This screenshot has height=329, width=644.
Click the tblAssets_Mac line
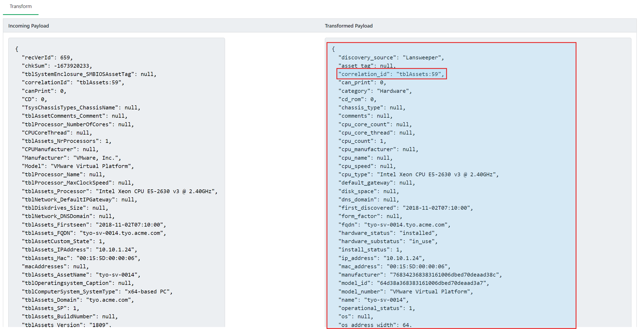pos(81,258)
